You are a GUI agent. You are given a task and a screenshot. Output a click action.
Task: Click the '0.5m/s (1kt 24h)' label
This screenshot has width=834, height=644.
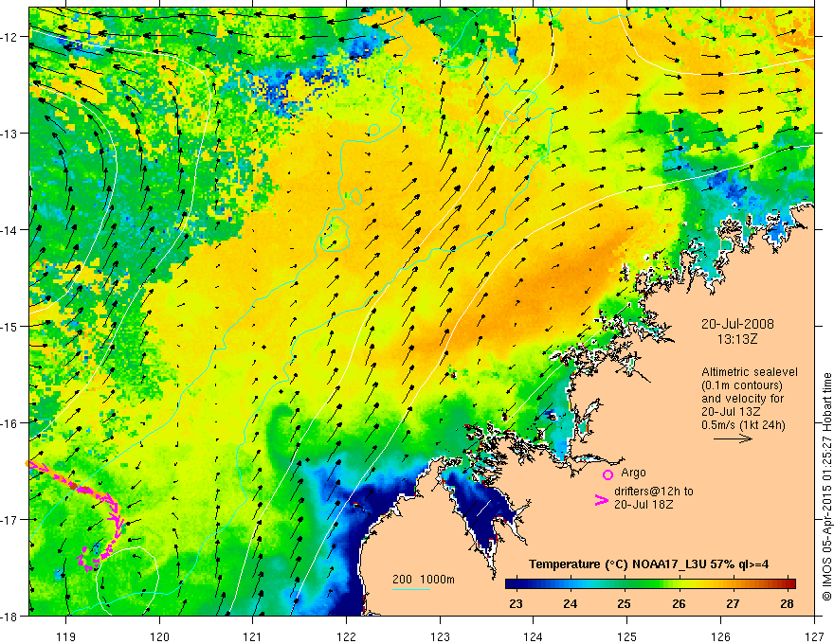(743, 424)
